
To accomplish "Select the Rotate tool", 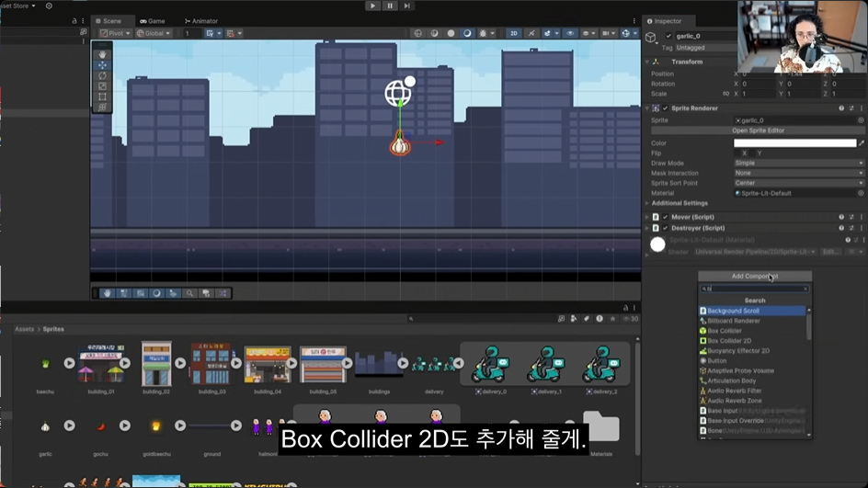I will tap(102, 75).
